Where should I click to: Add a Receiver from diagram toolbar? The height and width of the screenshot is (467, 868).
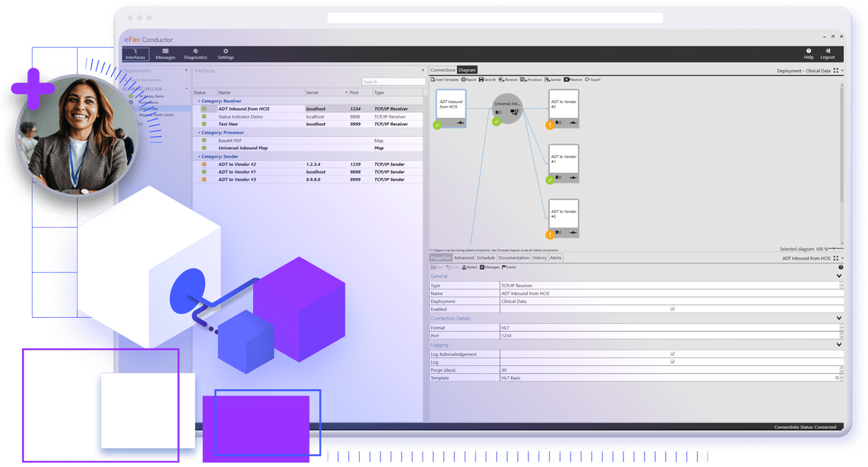pos(508,80)
